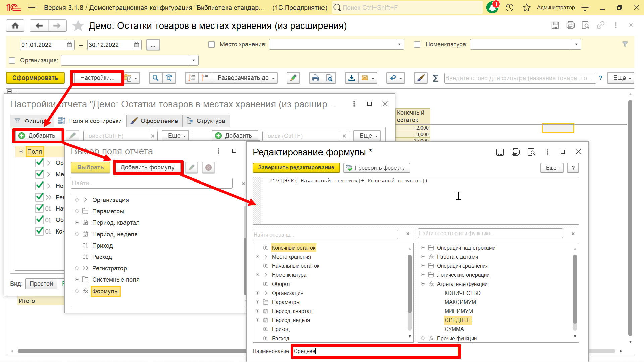Viewport: 644px width, 362px height.
Task: Open the history clock icon
Action: point(509,7)
